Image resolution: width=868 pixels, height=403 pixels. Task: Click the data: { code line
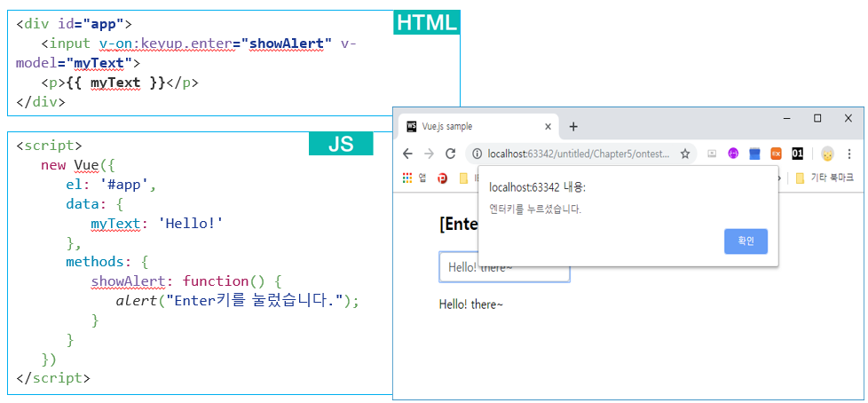point(95,203)
